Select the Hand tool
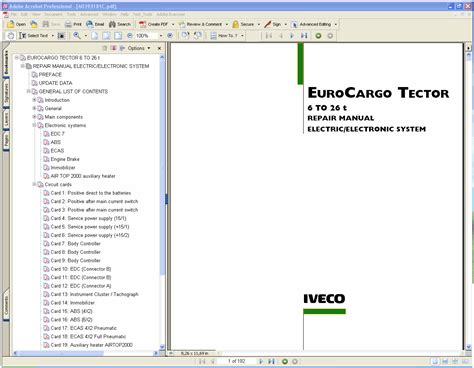Image resolution: width=474 pixels, height=368 pixels. (x=11, y=36)
